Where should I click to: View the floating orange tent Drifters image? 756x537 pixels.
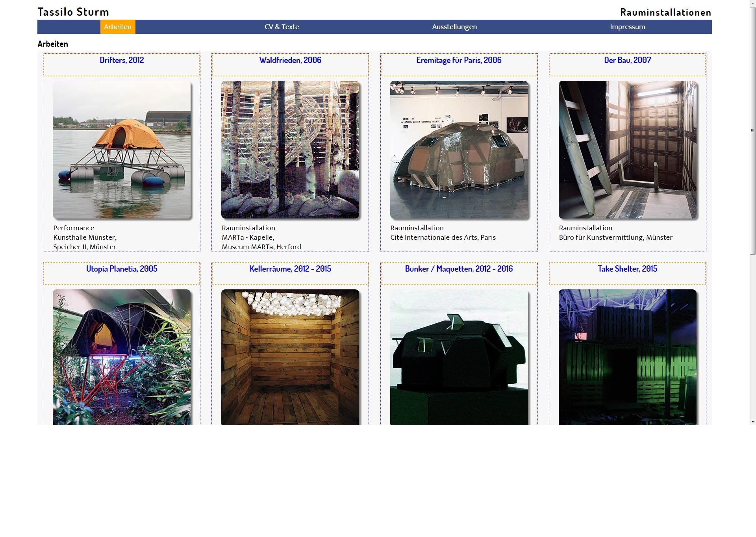click(x=122, y=150)
